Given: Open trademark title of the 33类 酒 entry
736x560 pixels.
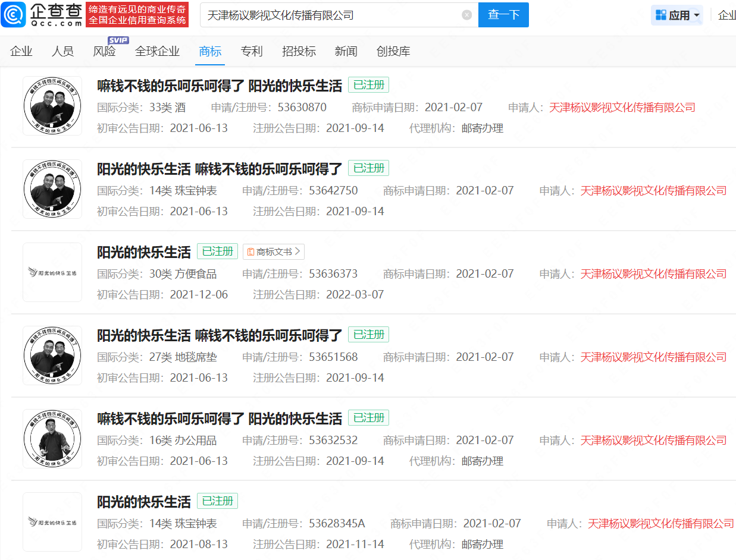Looking at the screenshot, I should click(x=220, y=86).
